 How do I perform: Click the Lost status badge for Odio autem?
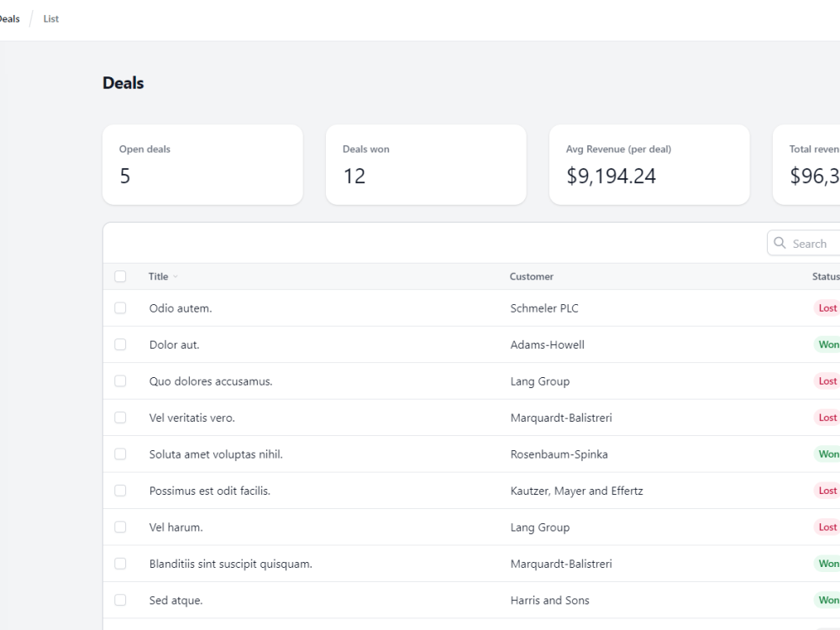coord(827,307)
